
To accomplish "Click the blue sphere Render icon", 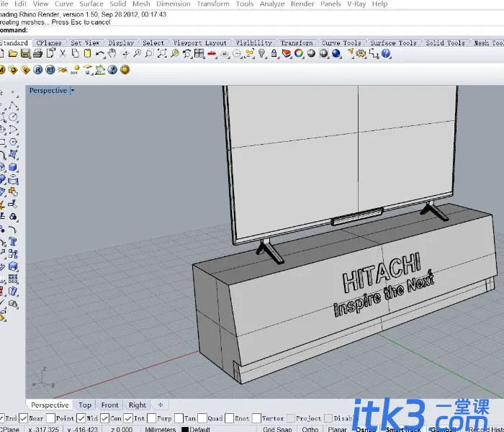I will [x=336, y=54].
